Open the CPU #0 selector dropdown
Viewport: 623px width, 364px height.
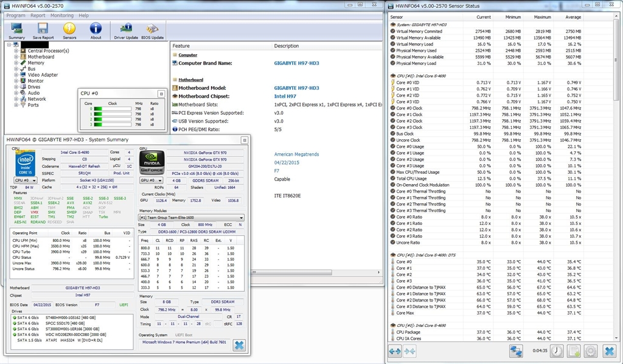(24, 180)
